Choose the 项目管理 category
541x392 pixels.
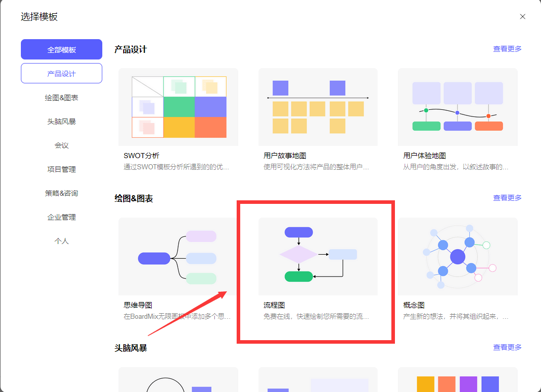[x=62, y=169]
